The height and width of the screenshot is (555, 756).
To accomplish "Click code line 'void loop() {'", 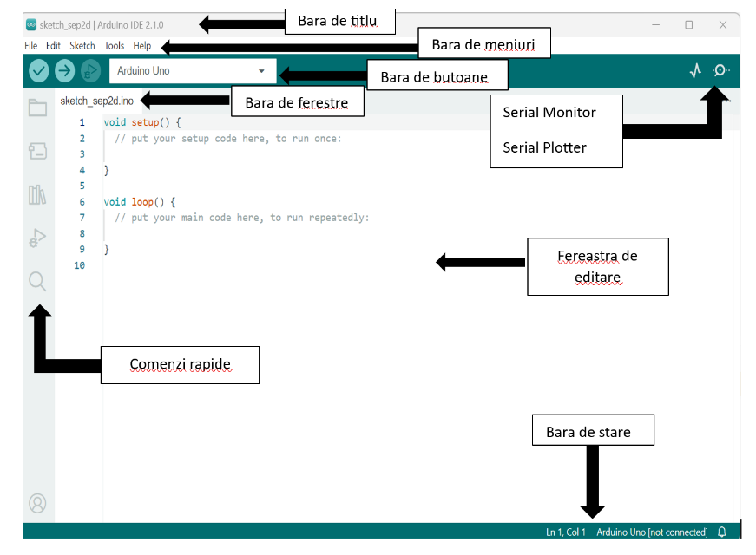I will point(140,202).
